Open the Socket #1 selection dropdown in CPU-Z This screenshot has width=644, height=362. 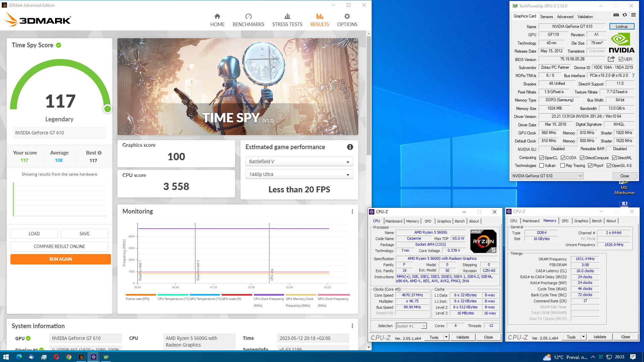click(x=411, y=326)
